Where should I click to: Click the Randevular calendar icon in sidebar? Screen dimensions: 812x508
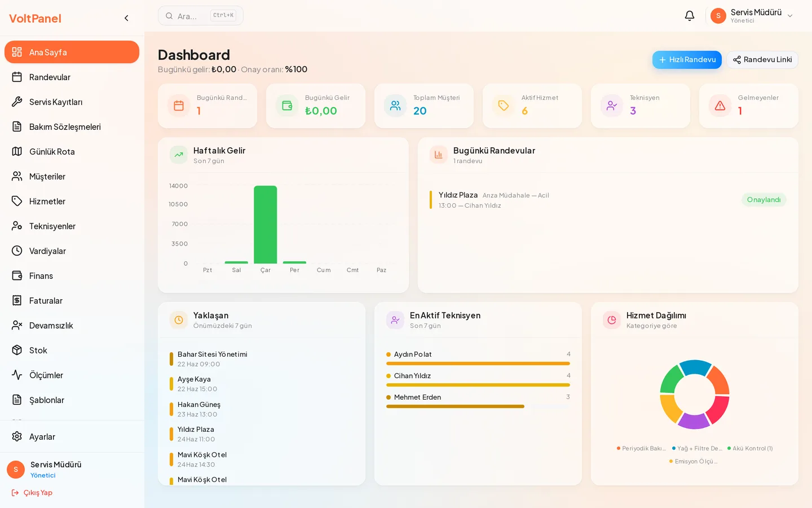(17, 77)
